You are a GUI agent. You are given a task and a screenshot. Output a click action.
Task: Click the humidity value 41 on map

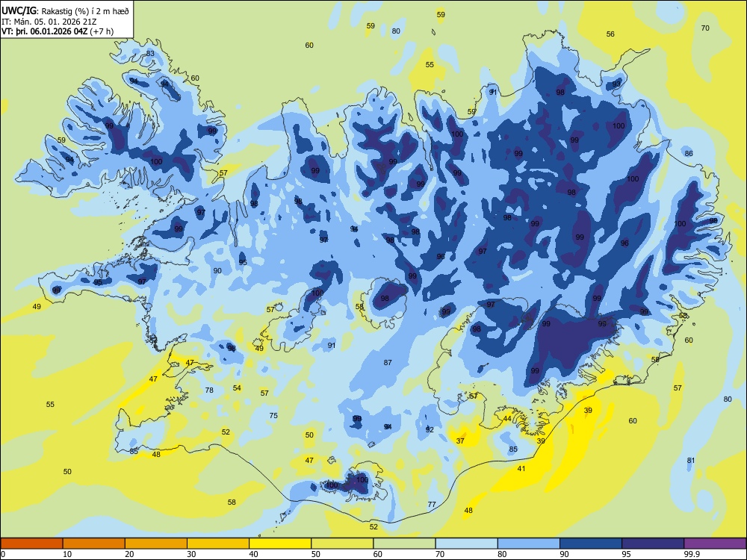521,469
